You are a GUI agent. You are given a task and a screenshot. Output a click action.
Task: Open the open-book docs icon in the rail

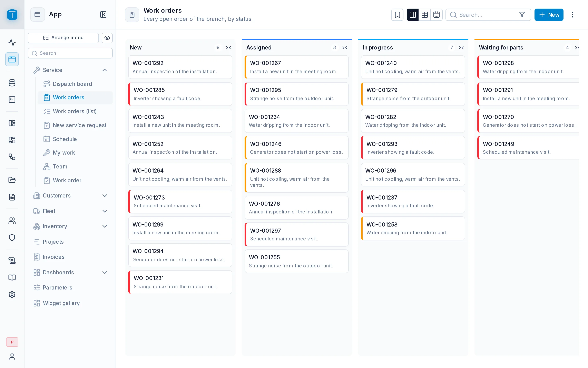pyautogui.click(x=12, y=277)
